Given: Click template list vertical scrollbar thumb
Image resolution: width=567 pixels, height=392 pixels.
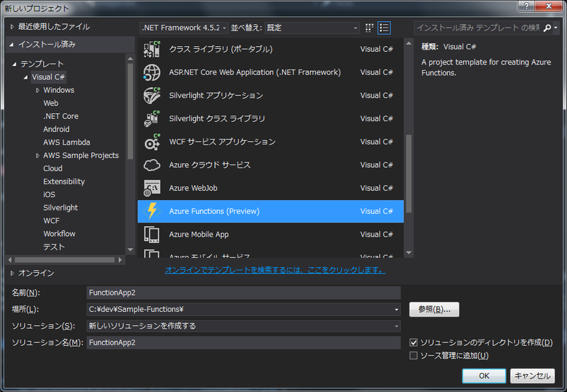Looking at the screenshot, I should click(x=409, y=174).
